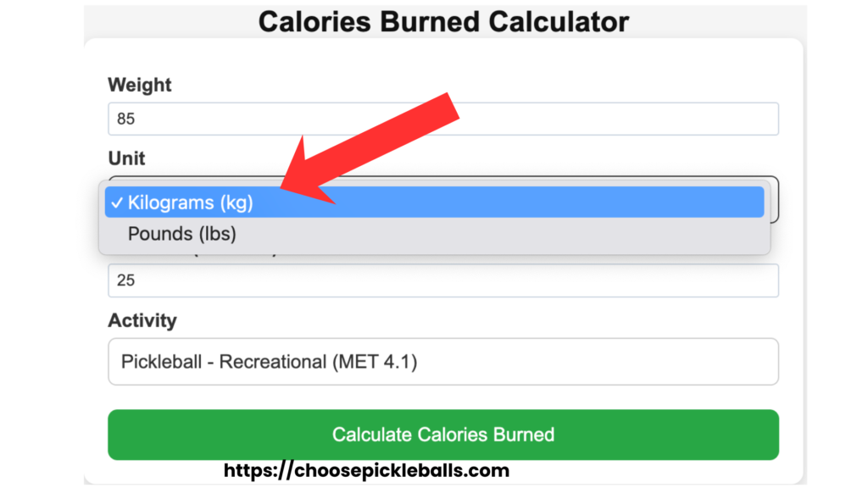Open the Activity dropdown

[x=442, y=361]
